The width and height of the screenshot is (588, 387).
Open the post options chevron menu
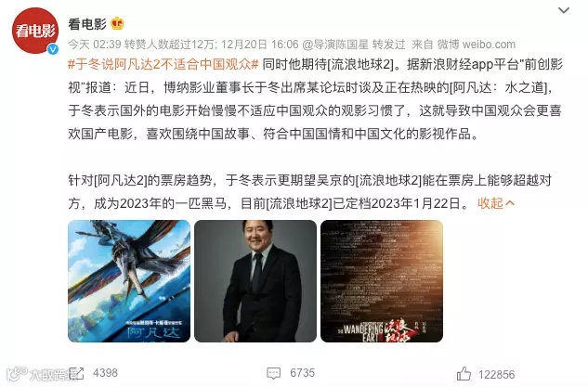point(563,10)
